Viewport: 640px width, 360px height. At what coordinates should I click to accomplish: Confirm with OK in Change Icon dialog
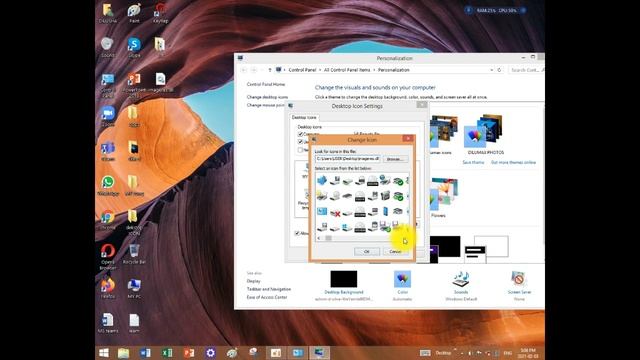[x=366, y=251]
